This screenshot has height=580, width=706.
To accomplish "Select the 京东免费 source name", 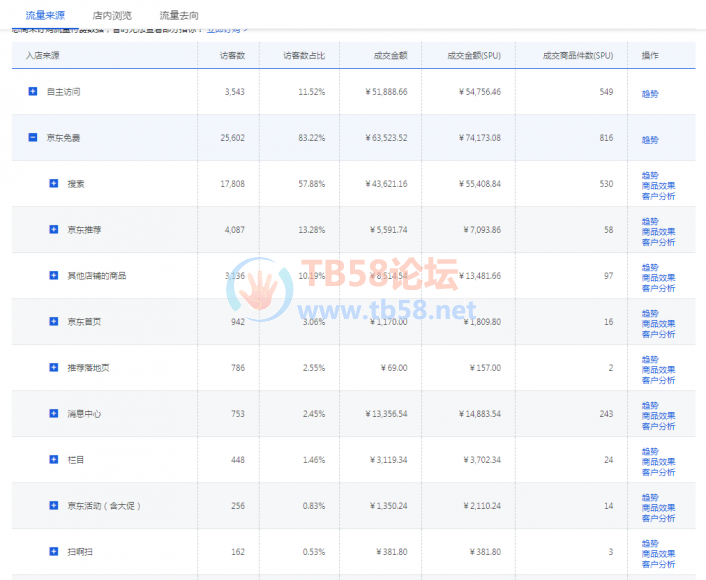I will point(63,138).
